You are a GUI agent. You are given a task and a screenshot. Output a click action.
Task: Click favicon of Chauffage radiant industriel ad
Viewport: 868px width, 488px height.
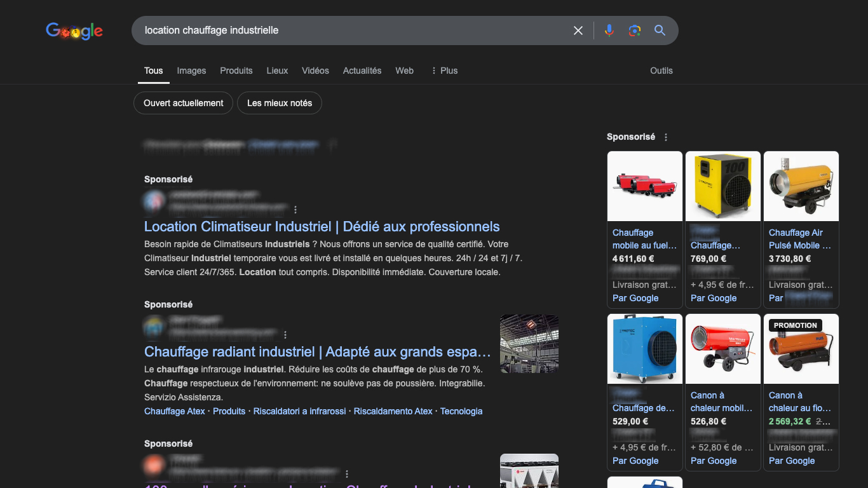click(153, 327)
